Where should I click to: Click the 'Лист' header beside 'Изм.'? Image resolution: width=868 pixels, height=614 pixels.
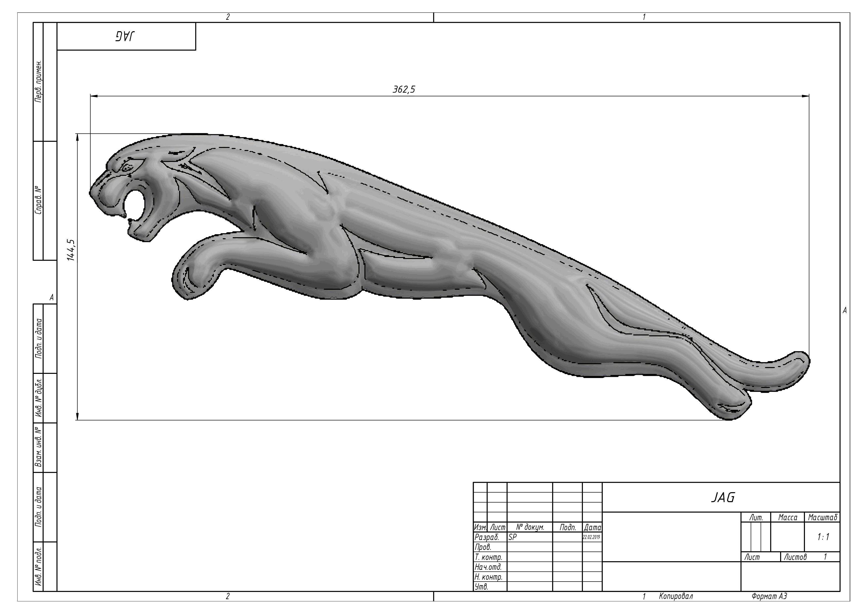coord(497,527)
